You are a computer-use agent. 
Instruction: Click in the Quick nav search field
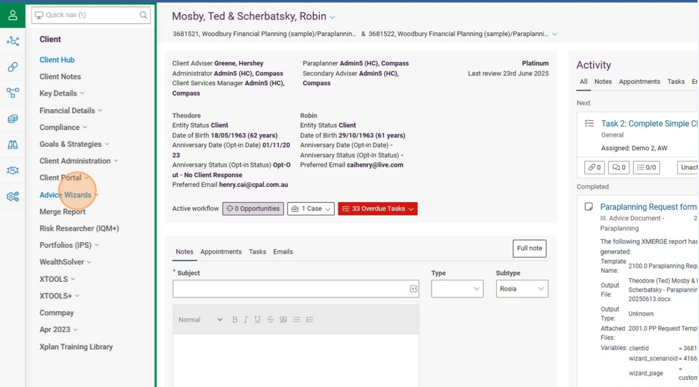tap(91, 15)
